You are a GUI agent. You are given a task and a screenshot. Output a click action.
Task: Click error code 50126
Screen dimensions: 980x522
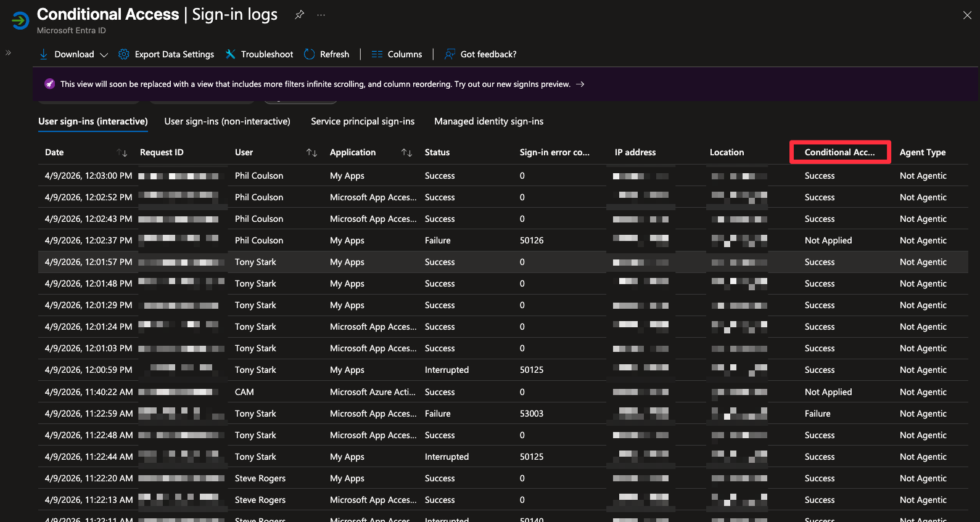(x=532, y=240)
